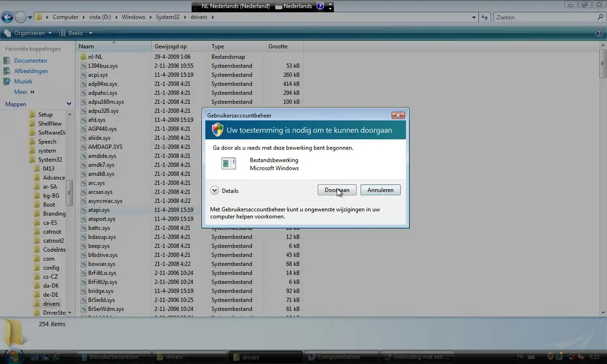
Task: Select the Branding folder in the tree
Action: 54,214
